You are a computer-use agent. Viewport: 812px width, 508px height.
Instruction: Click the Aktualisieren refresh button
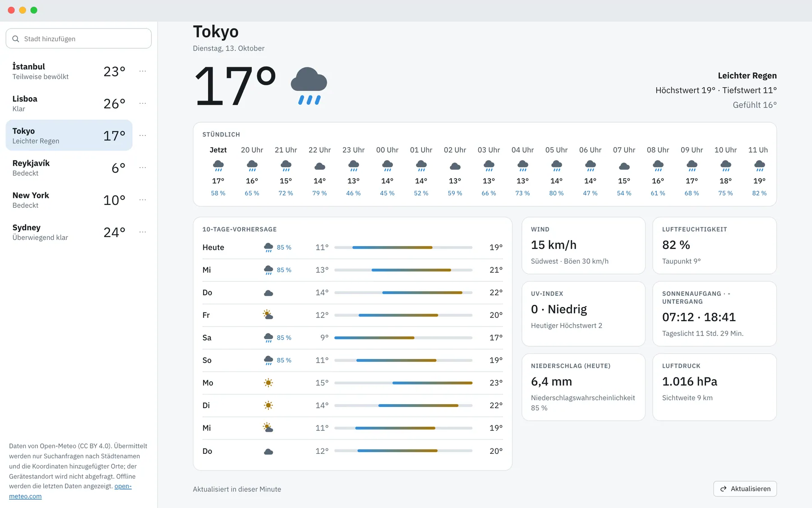tap(745, 489)
